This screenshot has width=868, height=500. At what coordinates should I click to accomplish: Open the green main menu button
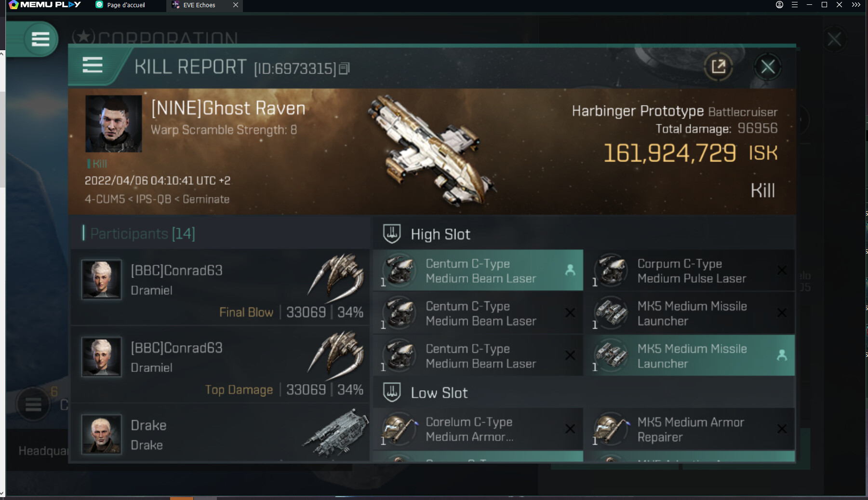pos(40,39)
